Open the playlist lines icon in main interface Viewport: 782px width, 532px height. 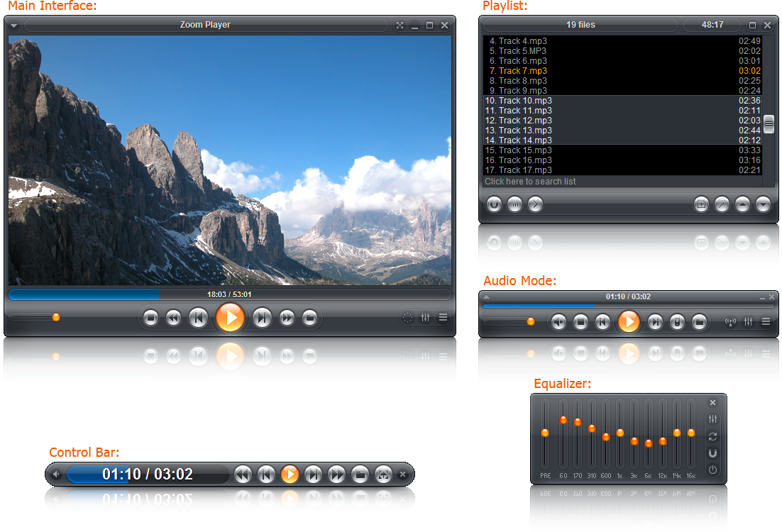[443, 318]
